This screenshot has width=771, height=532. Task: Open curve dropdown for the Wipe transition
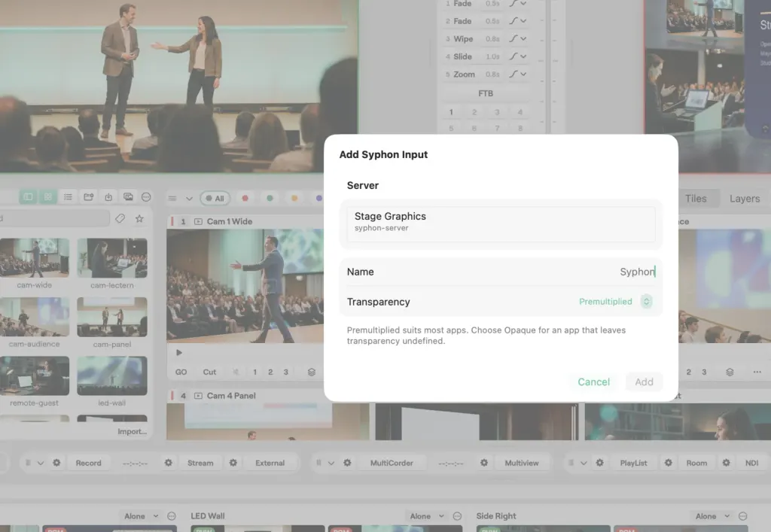518,39
